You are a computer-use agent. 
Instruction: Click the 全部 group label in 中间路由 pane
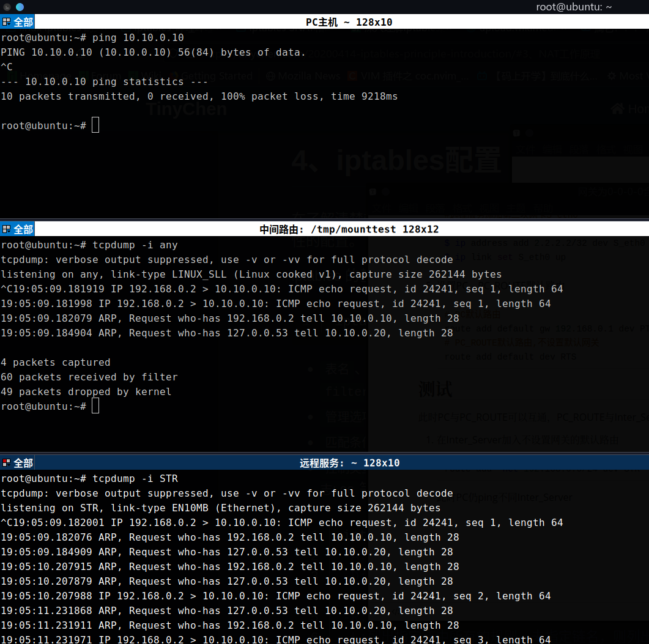(x=23, y=229)
